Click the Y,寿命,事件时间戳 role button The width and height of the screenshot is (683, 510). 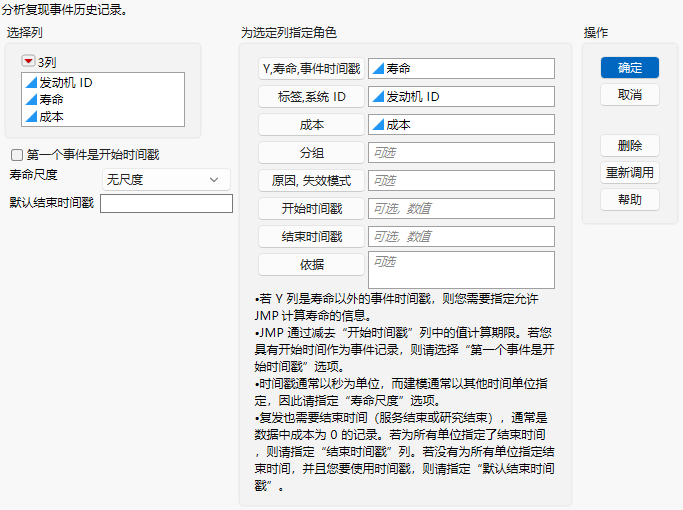tap(311, 69)
